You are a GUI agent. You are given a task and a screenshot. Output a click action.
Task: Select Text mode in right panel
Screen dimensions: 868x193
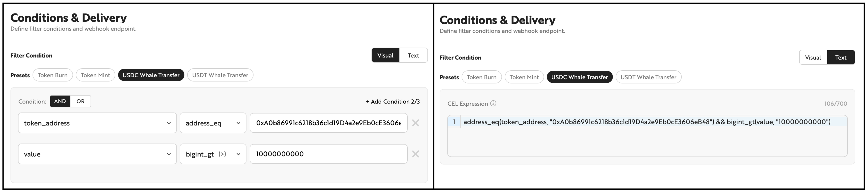[x=841, y=57]
